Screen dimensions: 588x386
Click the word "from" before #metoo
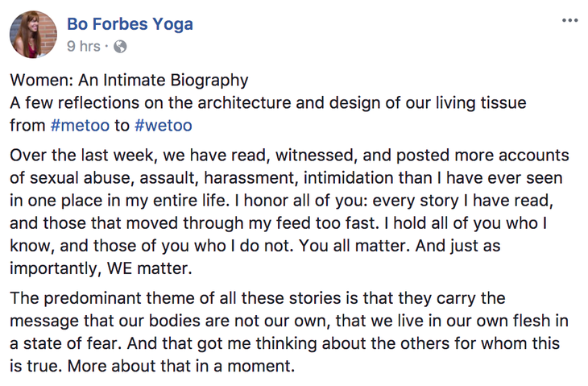pos(27,125)
